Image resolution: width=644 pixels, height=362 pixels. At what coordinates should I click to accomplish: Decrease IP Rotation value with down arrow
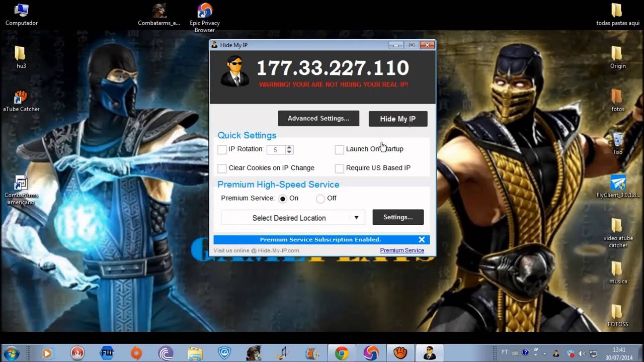289,151
